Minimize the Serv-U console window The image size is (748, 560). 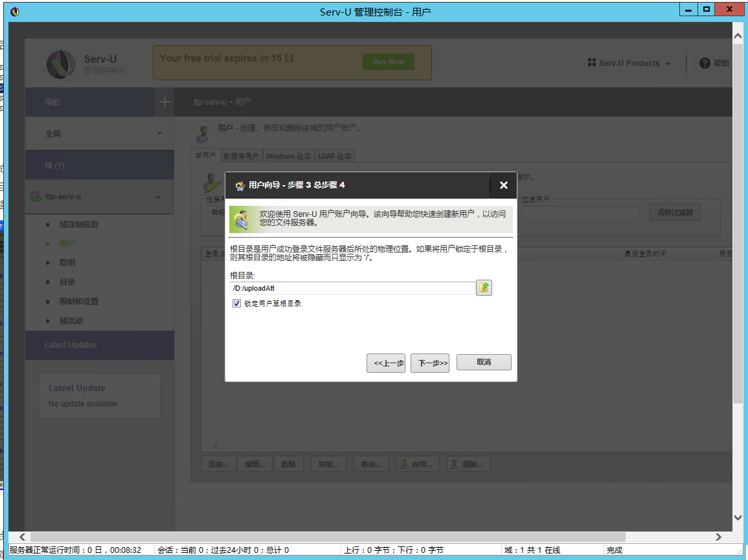pyautogui.click(x=688, y=9)
